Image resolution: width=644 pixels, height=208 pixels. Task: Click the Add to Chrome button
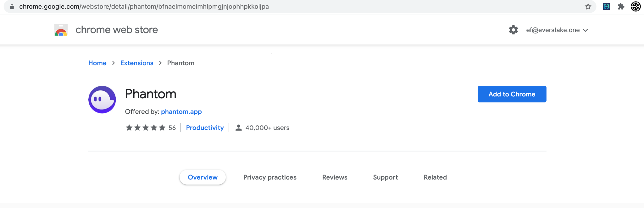pyautogui.click(x=512, y=94)
